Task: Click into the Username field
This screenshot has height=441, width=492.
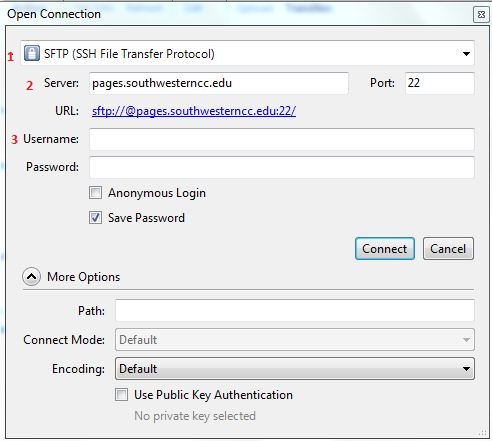Action: pos(282,139)
